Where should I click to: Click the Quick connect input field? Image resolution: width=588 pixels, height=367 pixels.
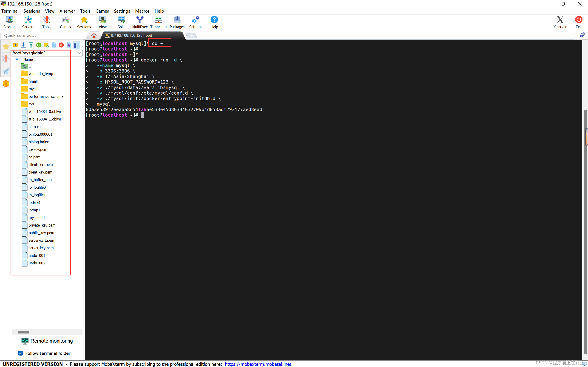[42, 35]
